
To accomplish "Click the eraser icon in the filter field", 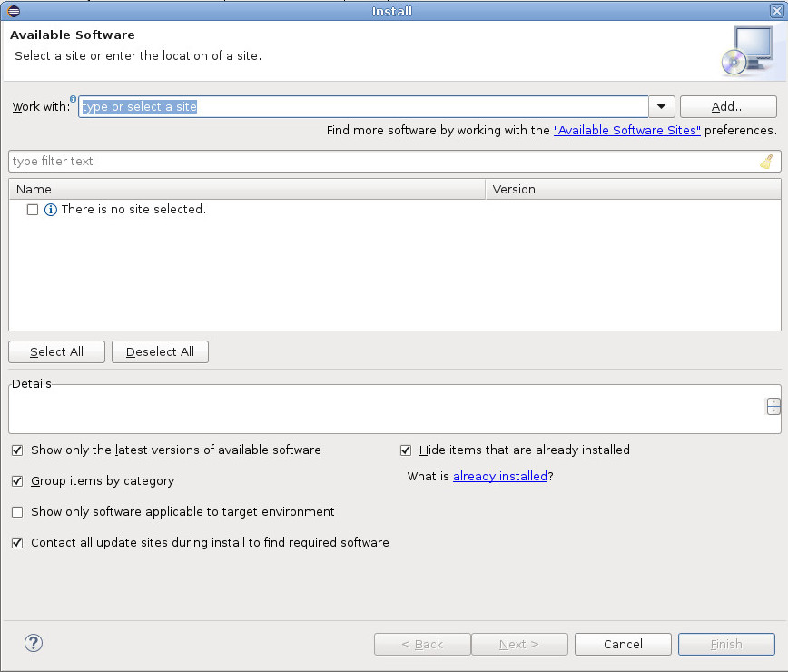I will 765,161.
